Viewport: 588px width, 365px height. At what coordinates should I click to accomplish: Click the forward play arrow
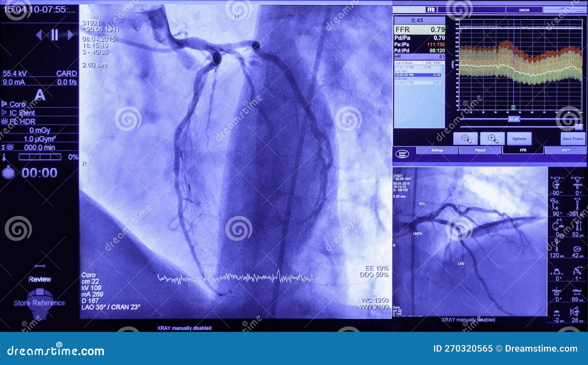71,34
